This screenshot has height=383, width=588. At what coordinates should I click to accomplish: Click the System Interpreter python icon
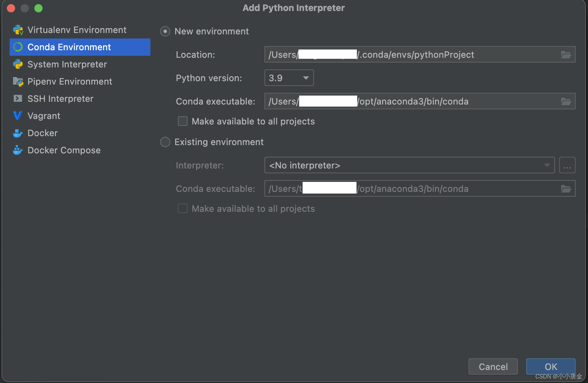(18, 64)
